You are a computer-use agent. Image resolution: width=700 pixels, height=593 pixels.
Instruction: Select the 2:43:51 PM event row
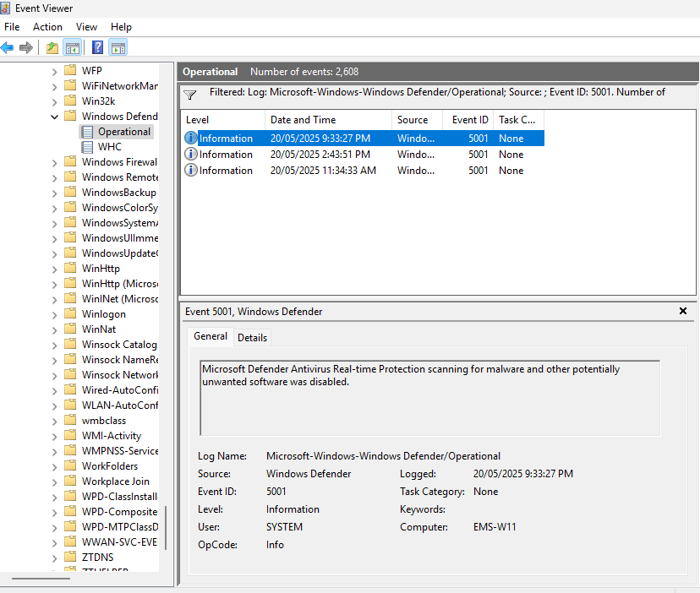tap(320, 155)
